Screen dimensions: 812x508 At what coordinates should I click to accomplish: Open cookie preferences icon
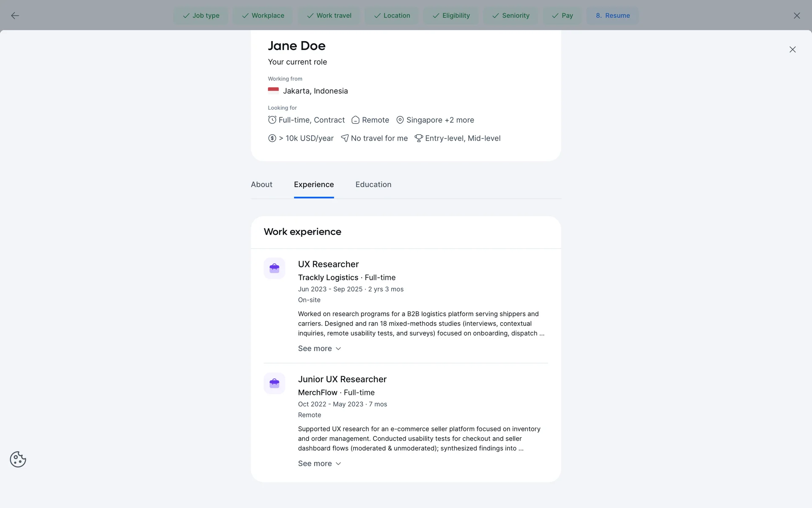tap(18, 459)
